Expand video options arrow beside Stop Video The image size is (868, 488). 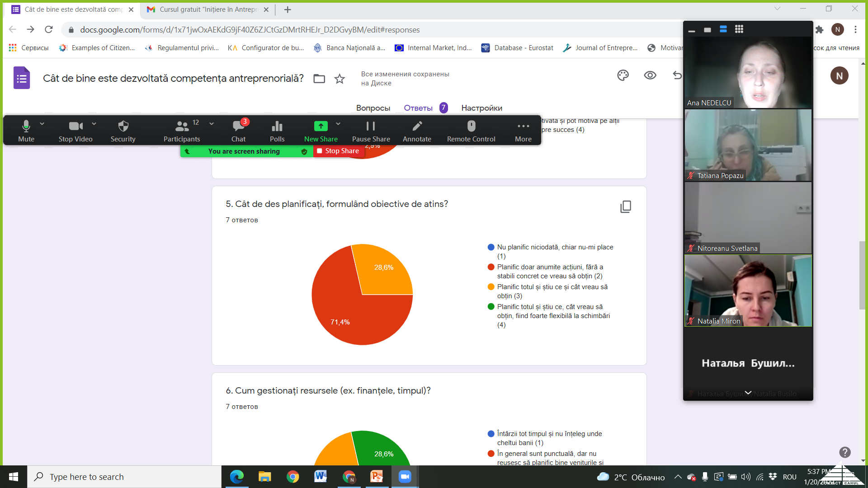point(94,123)
